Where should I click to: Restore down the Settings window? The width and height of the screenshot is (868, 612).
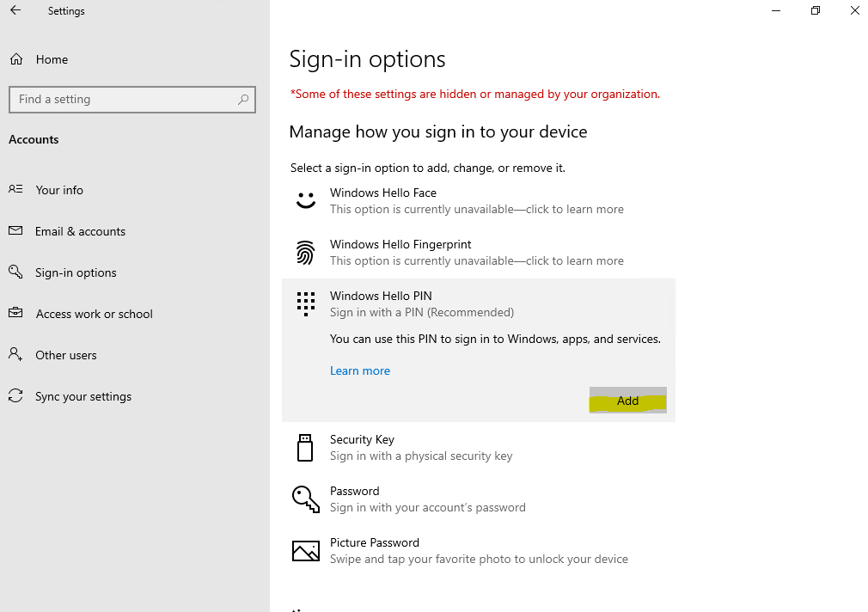click(x=816, y=10)
